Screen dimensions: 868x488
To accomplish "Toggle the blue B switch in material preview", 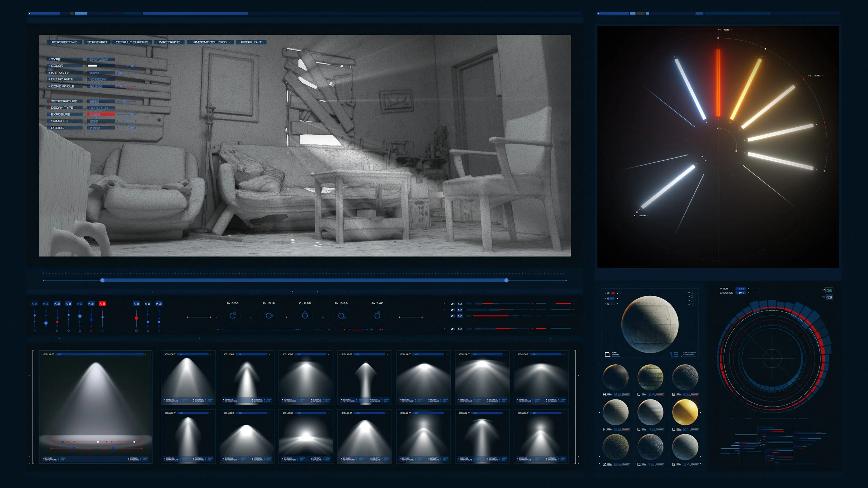I will [x=612, y=298].
